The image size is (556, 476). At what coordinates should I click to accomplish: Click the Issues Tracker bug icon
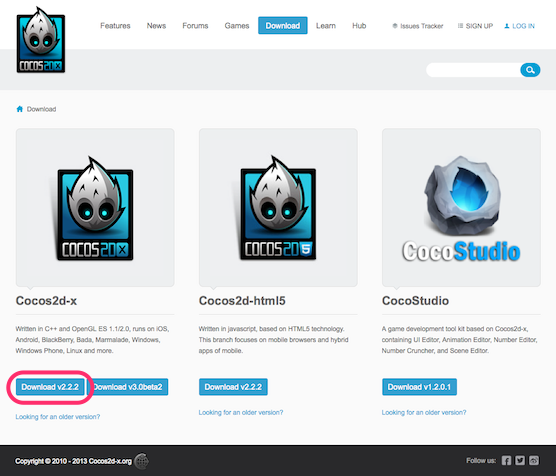pos(395,26)
